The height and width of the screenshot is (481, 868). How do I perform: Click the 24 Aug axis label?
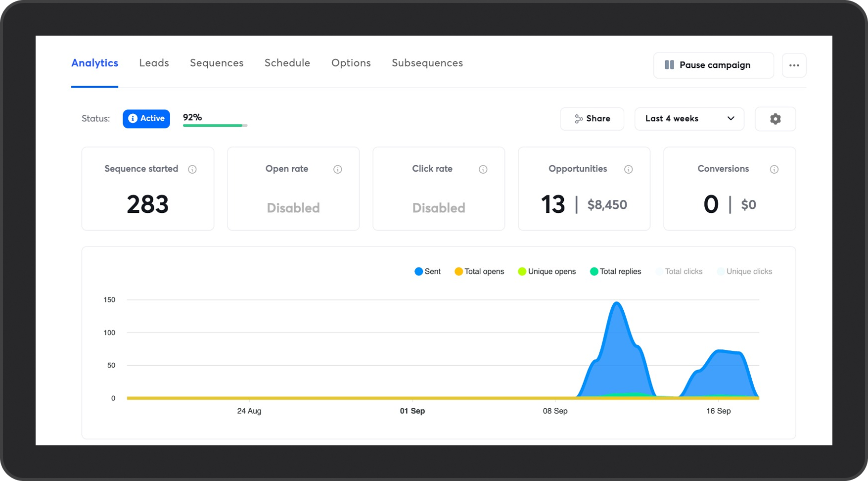[249, 411]
